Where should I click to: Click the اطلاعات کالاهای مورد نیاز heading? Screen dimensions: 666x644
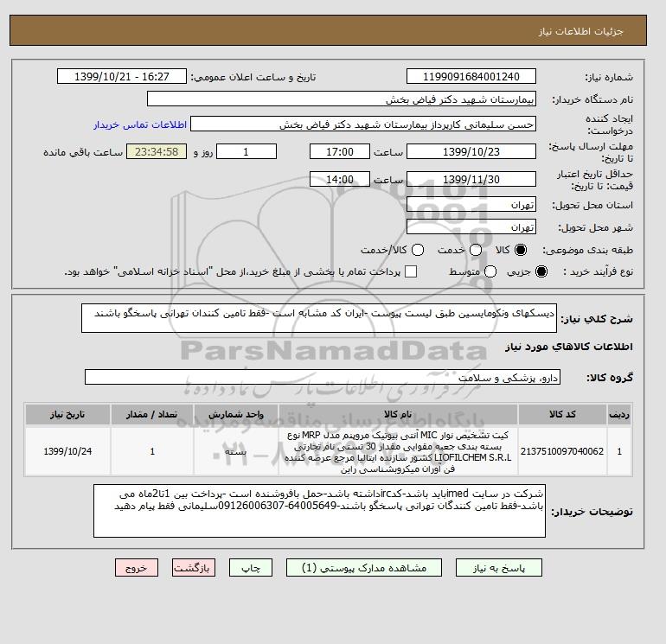569,347
